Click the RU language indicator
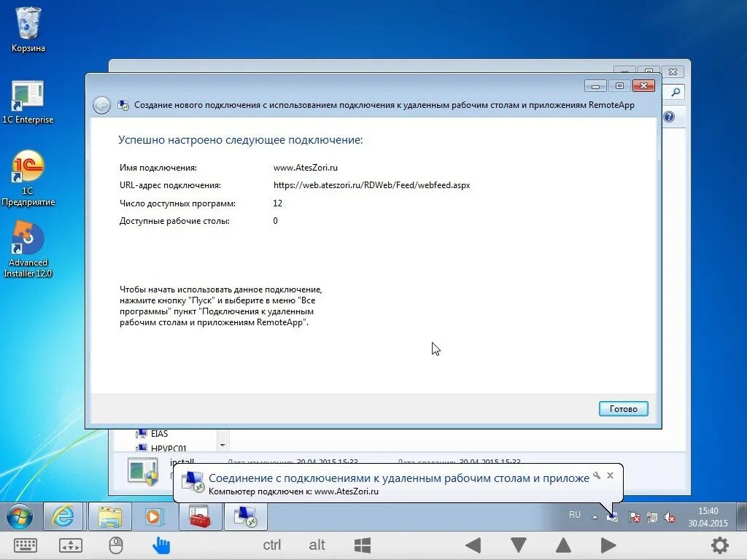This screenshot has height=560, width=747. 575,515
